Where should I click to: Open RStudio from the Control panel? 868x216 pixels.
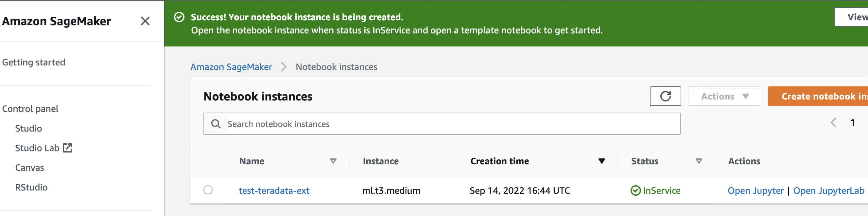[31, 187]
